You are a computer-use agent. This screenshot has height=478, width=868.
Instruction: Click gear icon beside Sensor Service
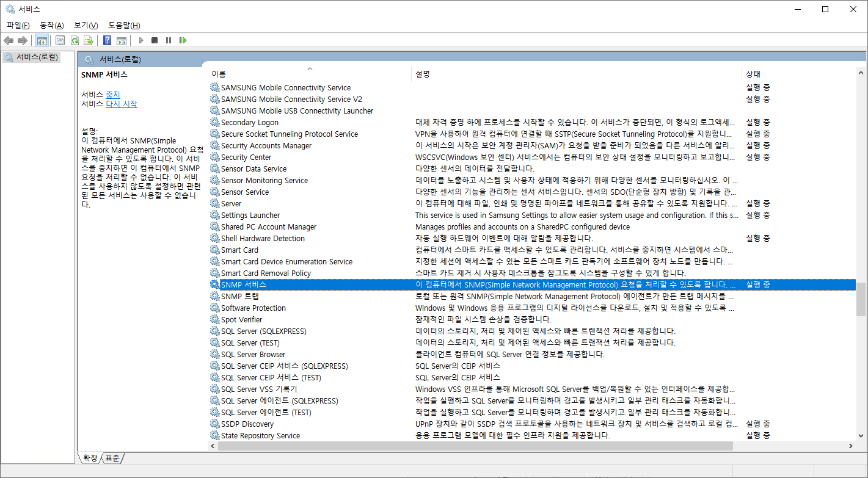click(x=214, y=192)
